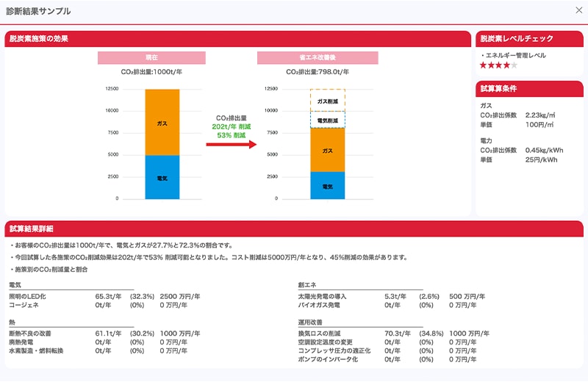The height and width of the screenshot is (382, 588).
Task: Click エネルギー管理レベル label
Action: point(516,56)
